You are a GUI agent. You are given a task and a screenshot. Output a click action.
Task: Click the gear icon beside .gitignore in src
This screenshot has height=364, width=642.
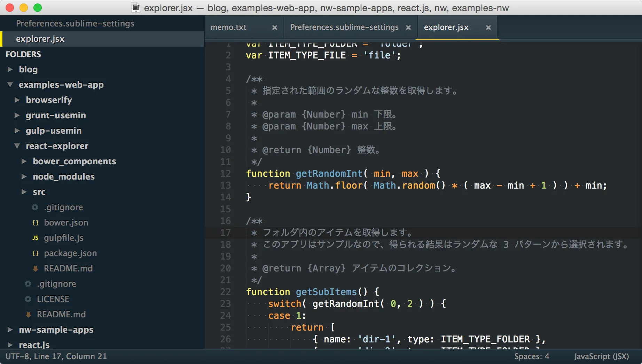tap(34, 207)
